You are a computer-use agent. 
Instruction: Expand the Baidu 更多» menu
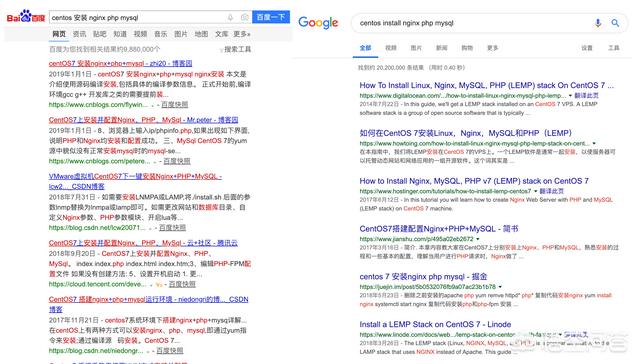[242, 34]
